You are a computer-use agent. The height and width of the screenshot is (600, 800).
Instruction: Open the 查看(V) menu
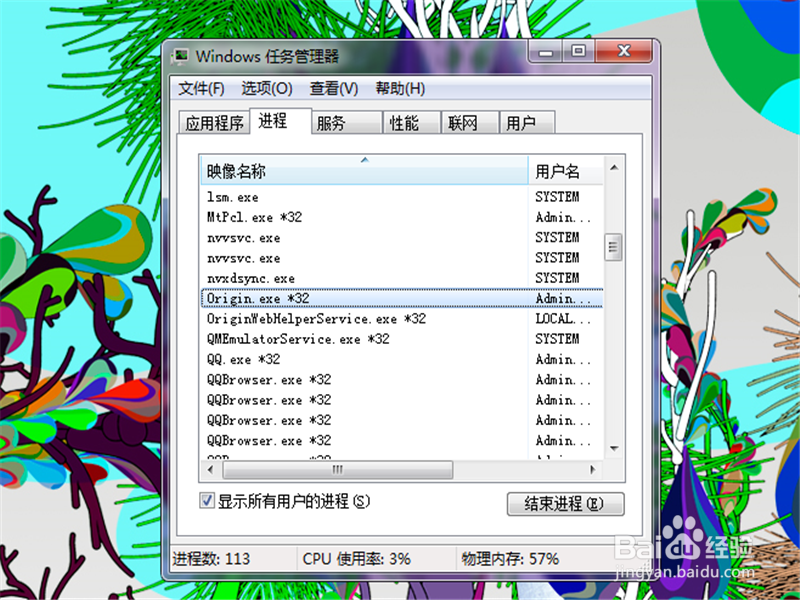coord(334,88)
